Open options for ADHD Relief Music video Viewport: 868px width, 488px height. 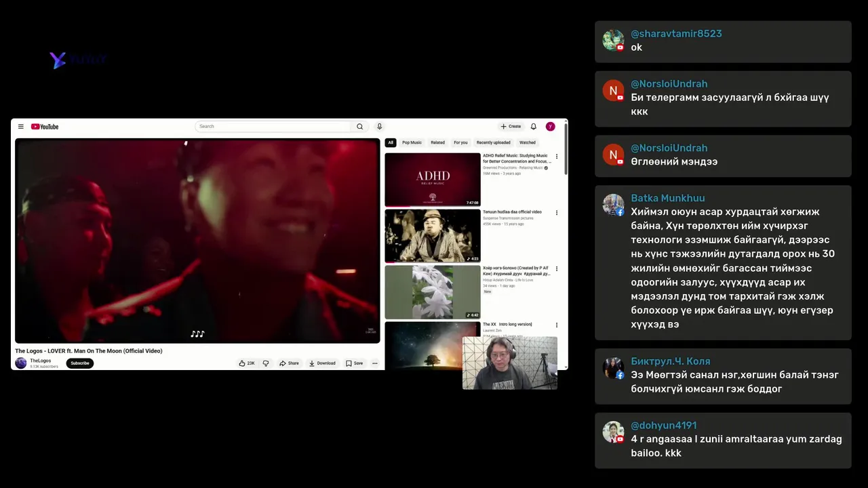(557, 157)
